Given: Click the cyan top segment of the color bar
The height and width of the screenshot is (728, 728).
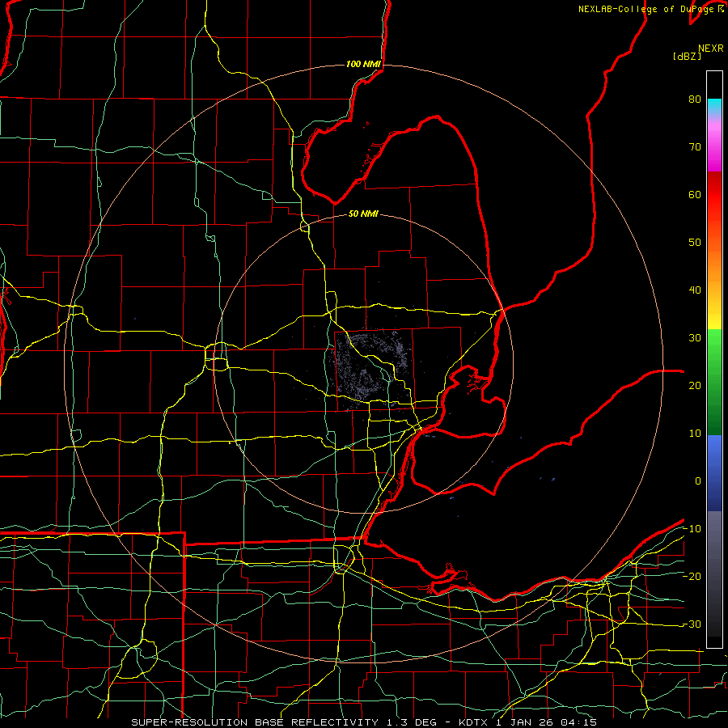Looking at the screenshot, I should pyautogui.click(x=714, y=107).
